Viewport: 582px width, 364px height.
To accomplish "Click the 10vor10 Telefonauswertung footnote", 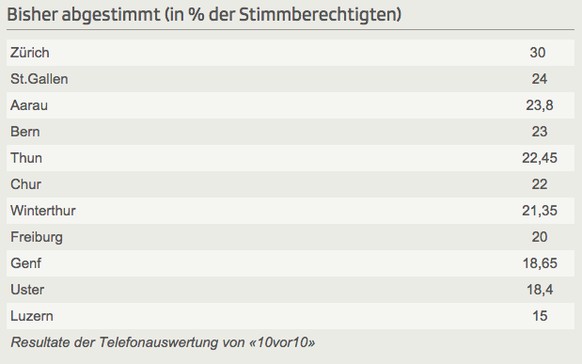I will [163, 342].
